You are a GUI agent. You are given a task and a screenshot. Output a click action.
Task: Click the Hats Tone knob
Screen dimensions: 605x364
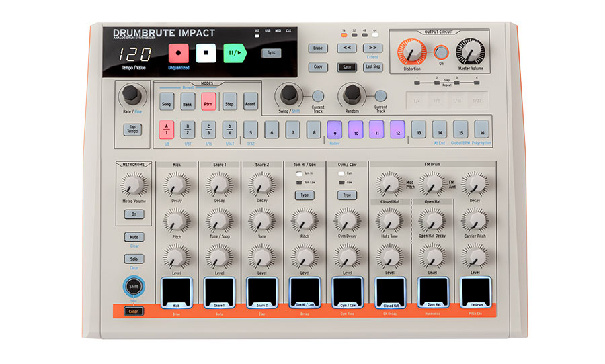click(x=389, y=220)
